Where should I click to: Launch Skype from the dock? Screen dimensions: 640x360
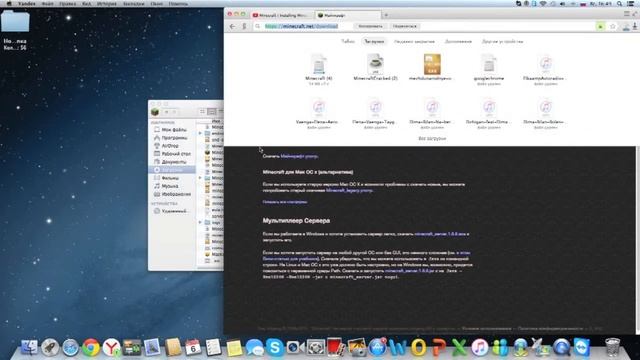pos(275,348)
